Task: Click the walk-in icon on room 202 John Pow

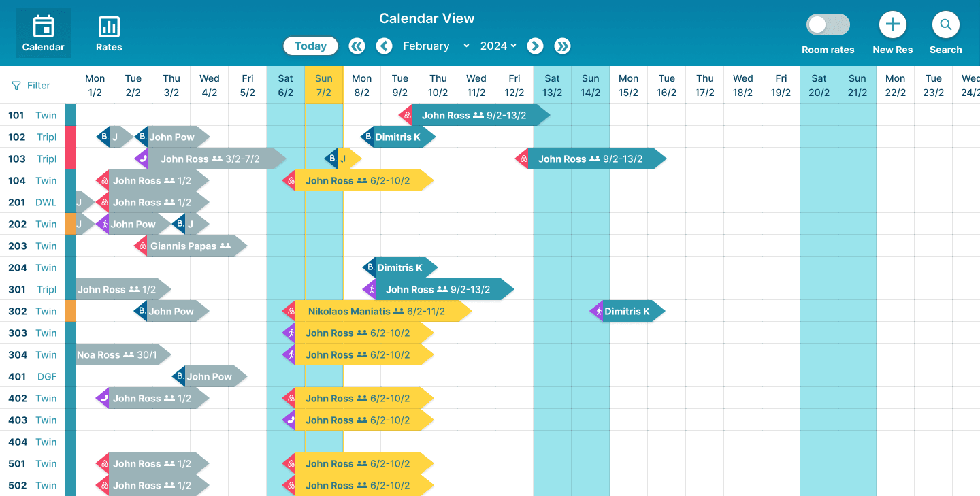Action: (x=103, y=224)
